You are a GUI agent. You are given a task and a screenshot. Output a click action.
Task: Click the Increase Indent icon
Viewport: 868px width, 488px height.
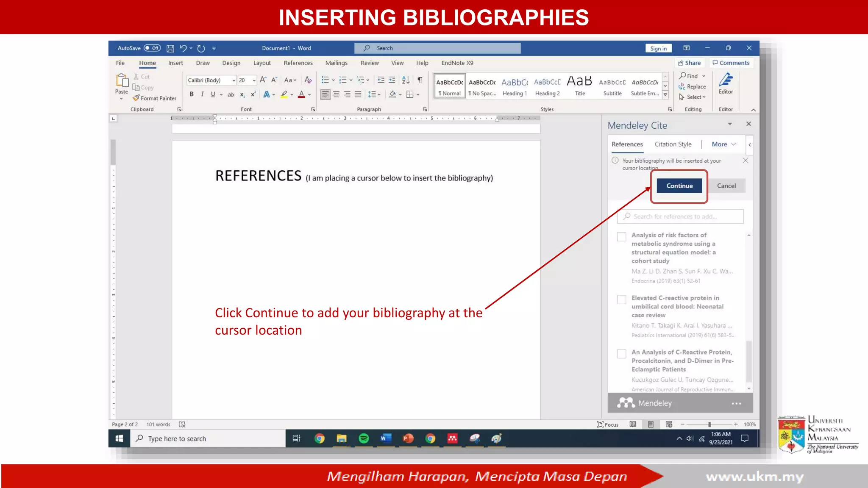[392, 80]
